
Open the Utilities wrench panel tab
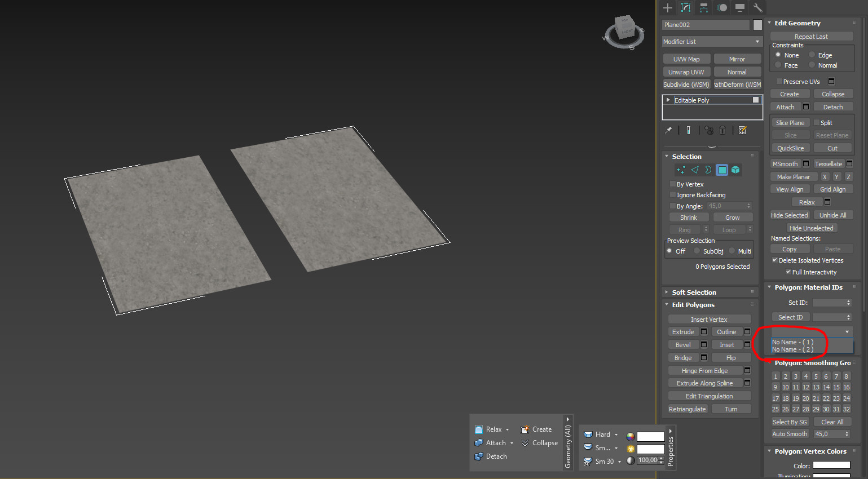pyautogui.click(x=757, y=7)
